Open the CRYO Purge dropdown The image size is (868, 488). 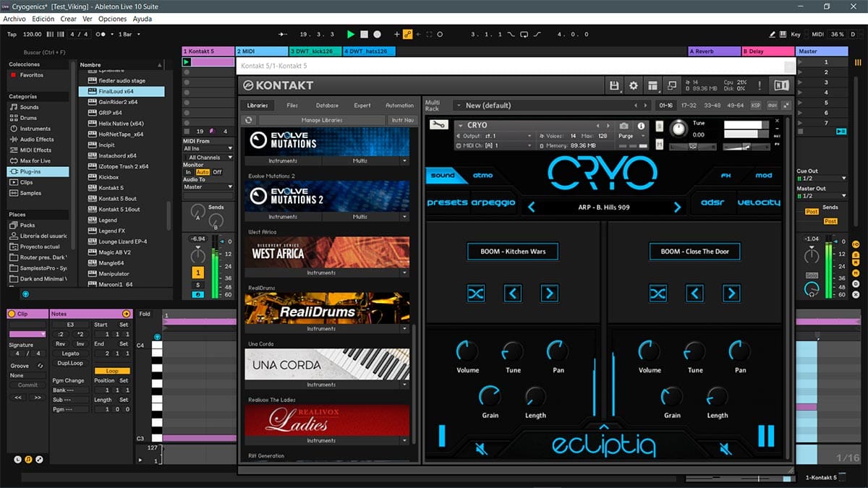pos(632,136)
